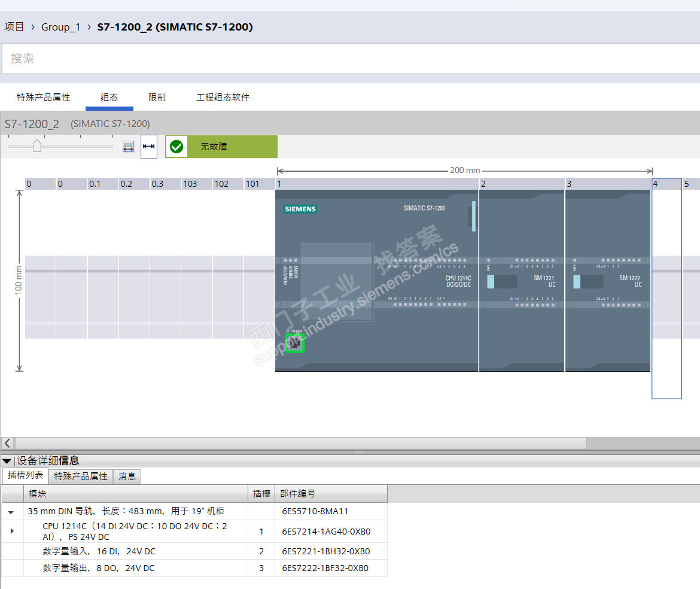Click part number 6ES7221-1BH32-0XB0
This screenshot has width=700, height=589.
point(326,551)
